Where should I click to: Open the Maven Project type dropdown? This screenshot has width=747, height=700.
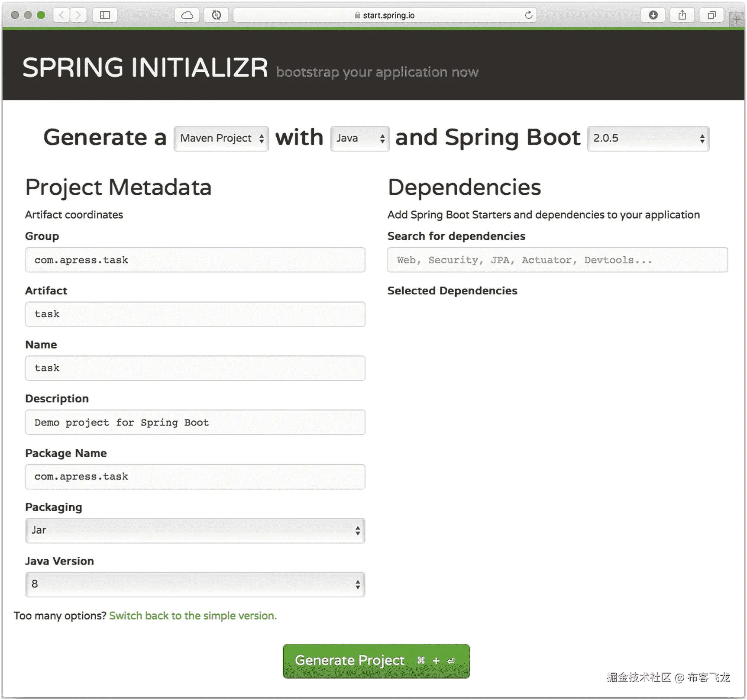coord(221,139)
